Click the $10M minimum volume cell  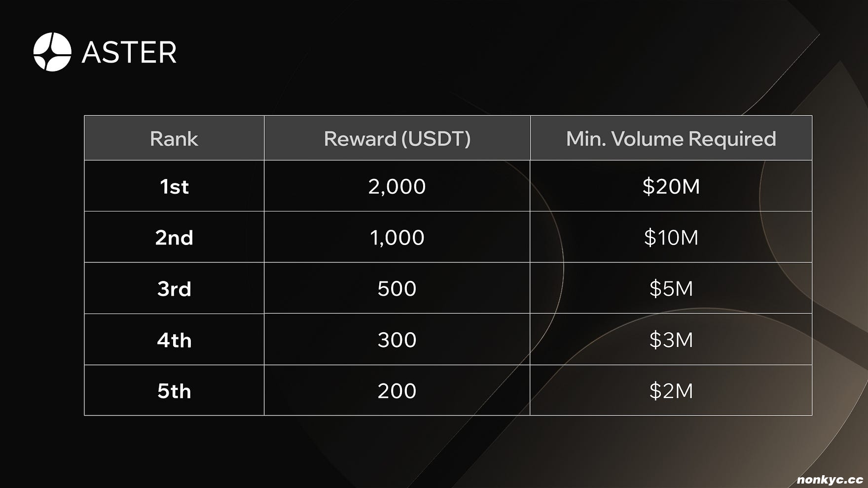click(x=671, y=238)
